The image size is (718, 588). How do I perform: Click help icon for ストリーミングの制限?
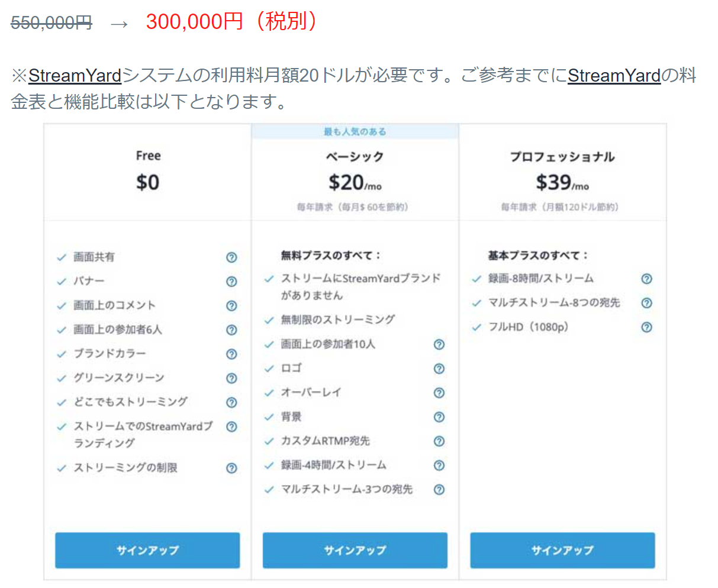pos(231,468)
